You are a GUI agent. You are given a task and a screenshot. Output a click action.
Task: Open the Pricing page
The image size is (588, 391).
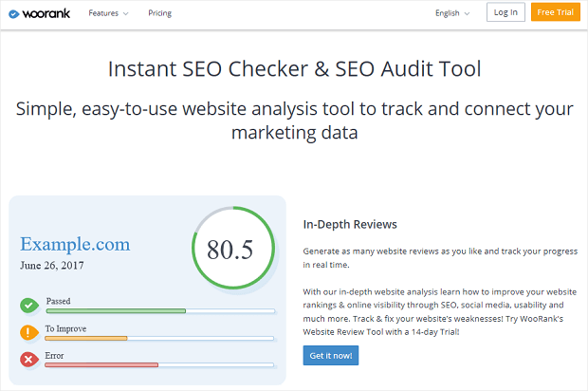pos(160,13)
